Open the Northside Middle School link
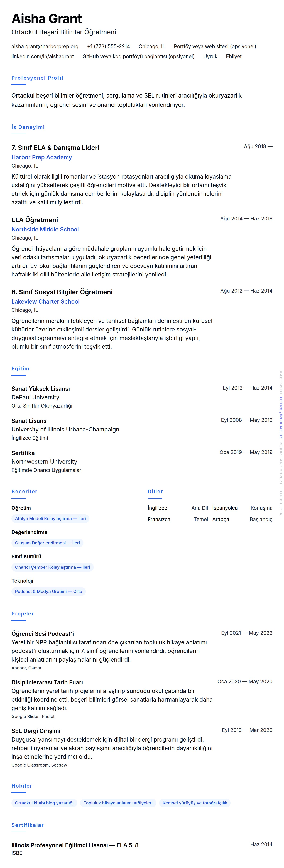Screen dimensions: 284x868 pos(45,230)
